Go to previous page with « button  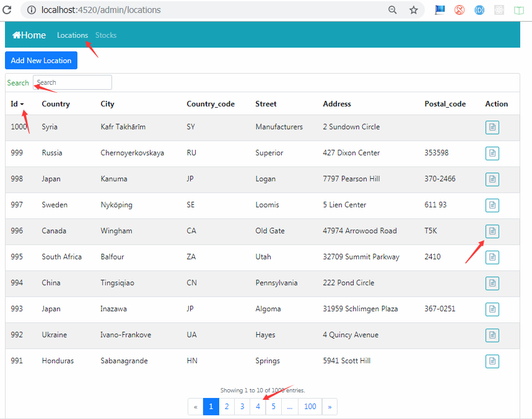click(196, 407)
